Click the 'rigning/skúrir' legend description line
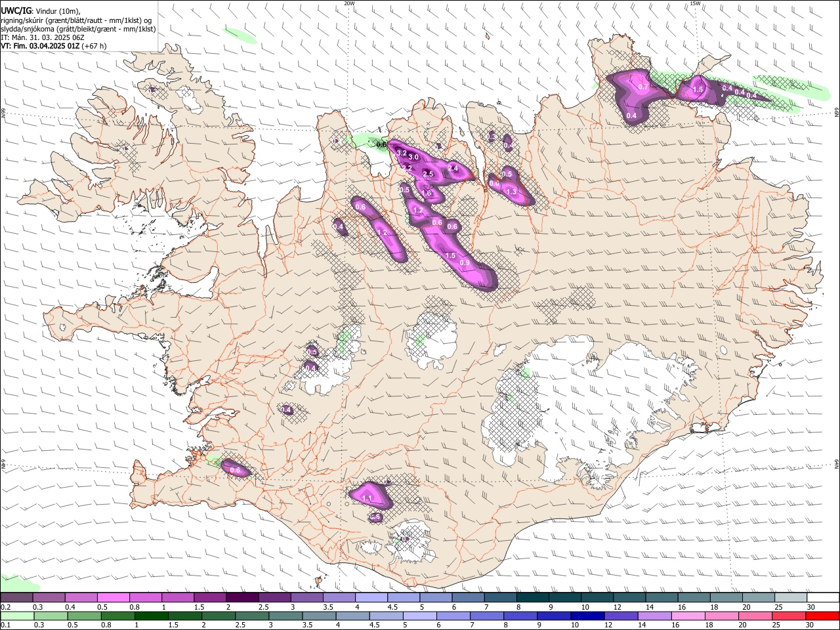 click(76, 20)
